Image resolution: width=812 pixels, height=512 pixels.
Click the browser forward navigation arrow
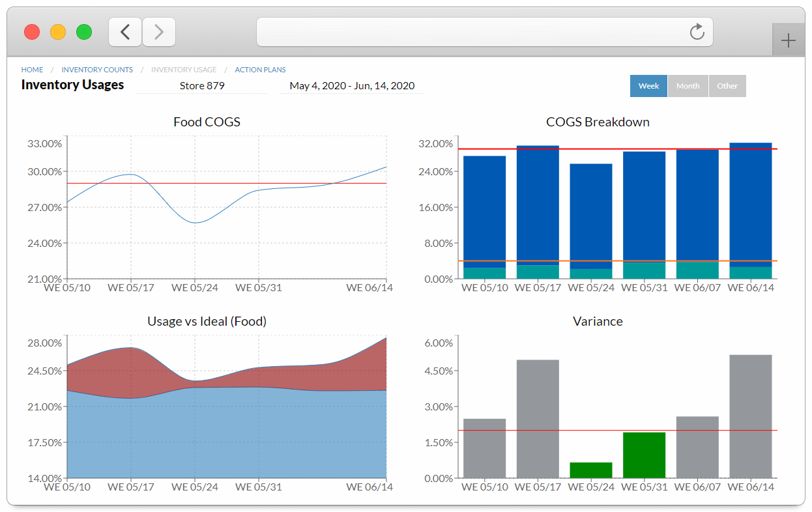coord(159,31)
